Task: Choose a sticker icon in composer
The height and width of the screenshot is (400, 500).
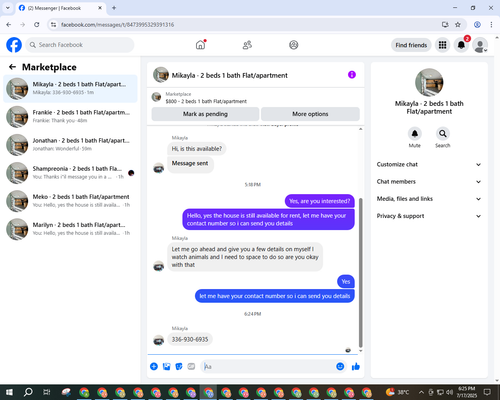Action: tap(179, 367)
